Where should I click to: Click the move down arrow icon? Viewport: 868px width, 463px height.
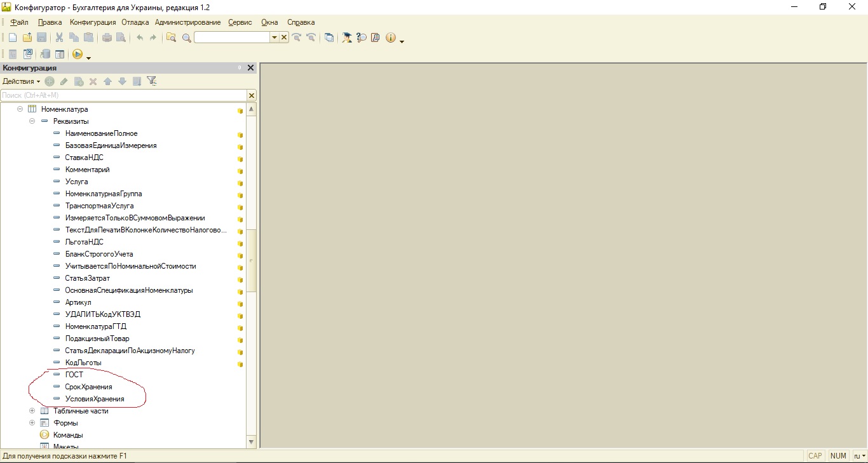pos(122,81)
